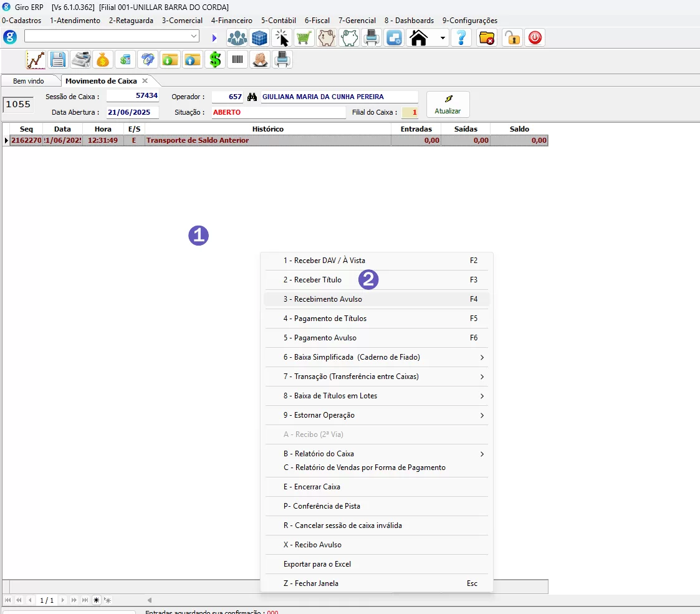Open the blue question mark help icon
Viewport: 700px width, 614px height.
461,38
